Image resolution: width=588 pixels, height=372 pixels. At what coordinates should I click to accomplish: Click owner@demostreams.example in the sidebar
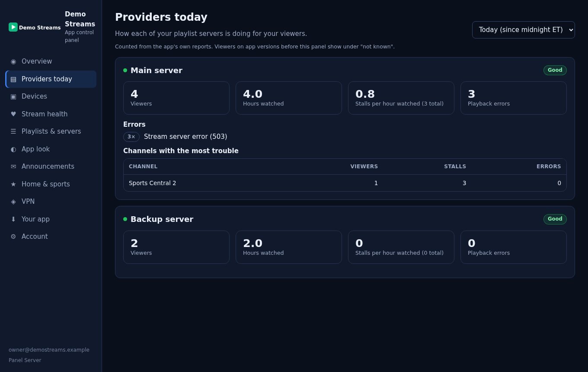[49, 350]
